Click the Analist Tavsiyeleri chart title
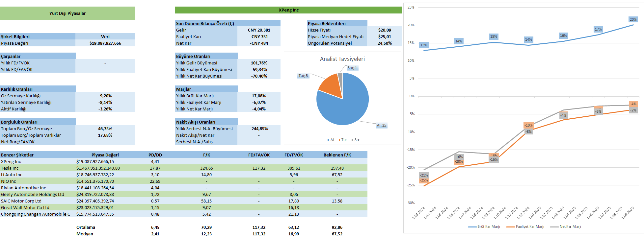Viewport: 644px width, 237px height. tap(342, 59)
